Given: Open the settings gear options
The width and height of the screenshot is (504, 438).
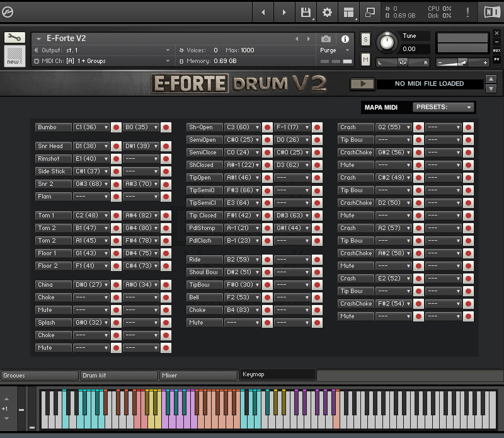Looking at the screenshot, I should pyautogui.click(x=327, y=12).
